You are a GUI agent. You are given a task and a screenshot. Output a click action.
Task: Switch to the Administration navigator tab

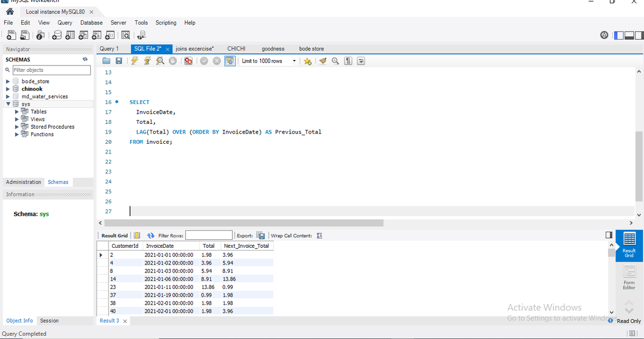24,182
